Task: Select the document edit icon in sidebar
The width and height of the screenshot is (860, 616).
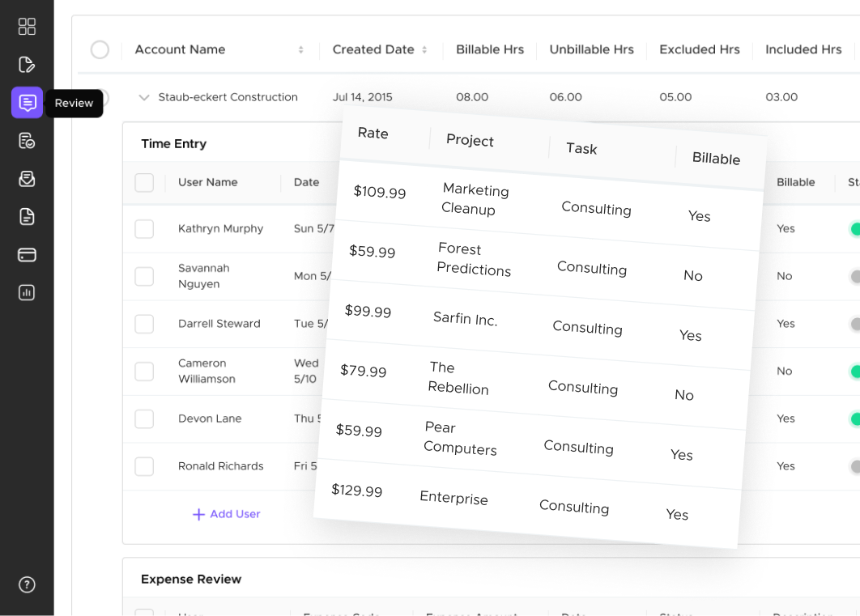Action: [x=27, y=64]
